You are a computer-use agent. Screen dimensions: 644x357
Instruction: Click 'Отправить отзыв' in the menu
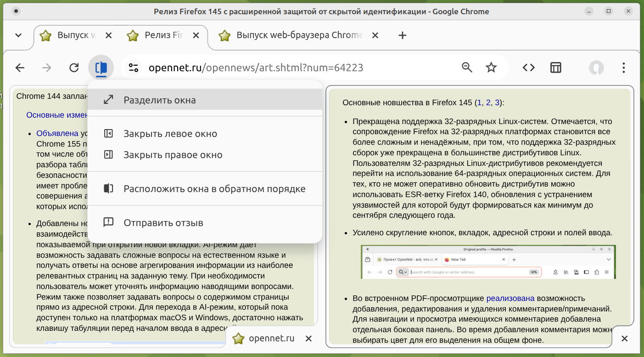[205, 223]
